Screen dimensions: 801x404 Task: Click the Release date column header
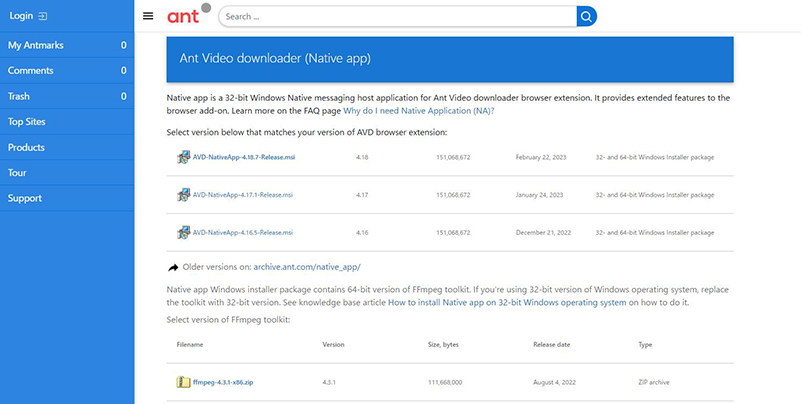pos(552,345)
